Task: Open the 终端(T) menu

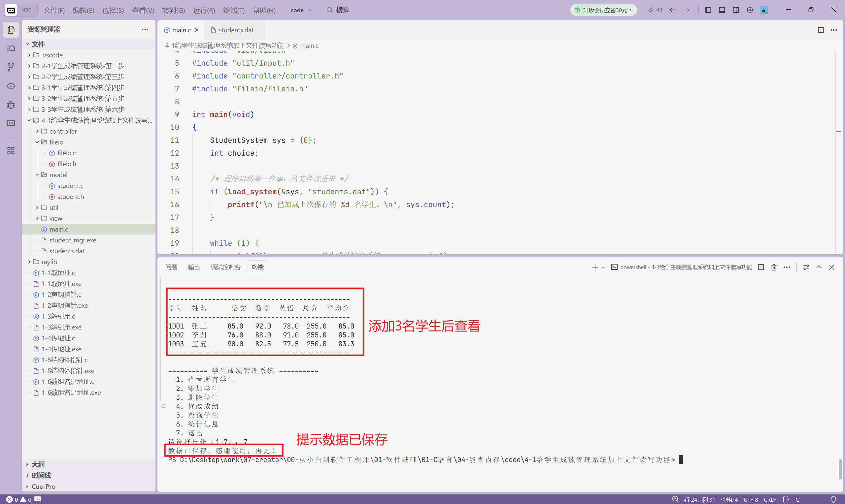Action: (234, 10)
